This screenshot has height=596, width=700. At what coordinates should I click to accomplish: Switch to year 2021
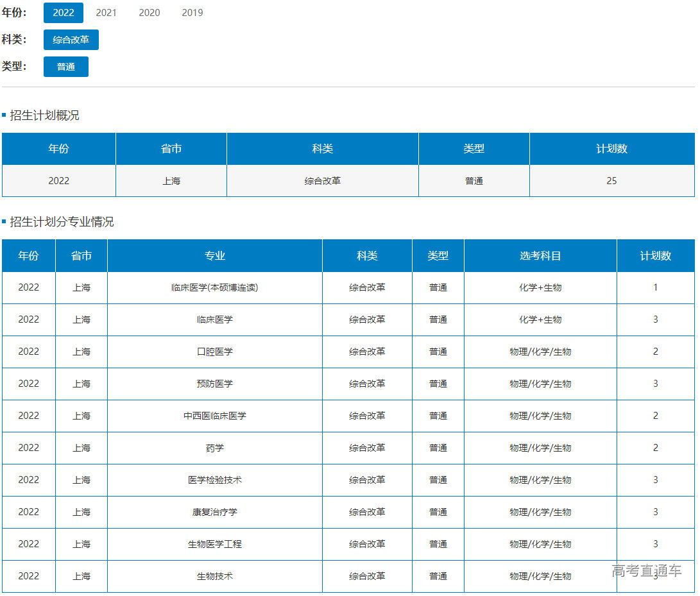pyautogui.click(x=107, y=13)
